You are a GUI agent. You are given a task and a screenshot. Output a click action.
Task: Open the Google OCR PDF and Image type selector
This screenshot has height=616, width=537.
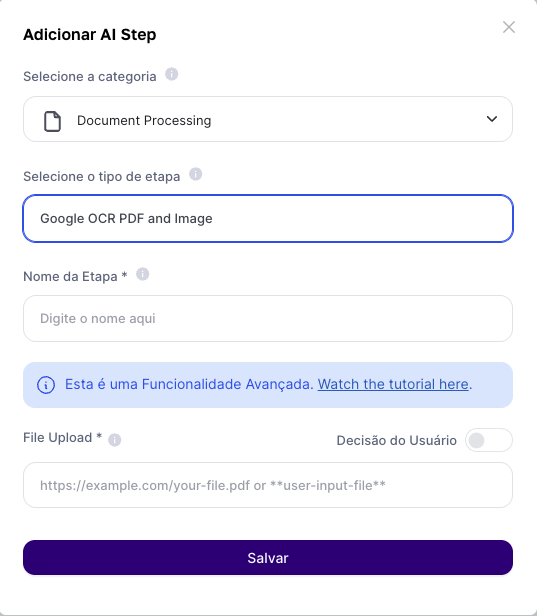pyautogui.click(x=268, y=218)
